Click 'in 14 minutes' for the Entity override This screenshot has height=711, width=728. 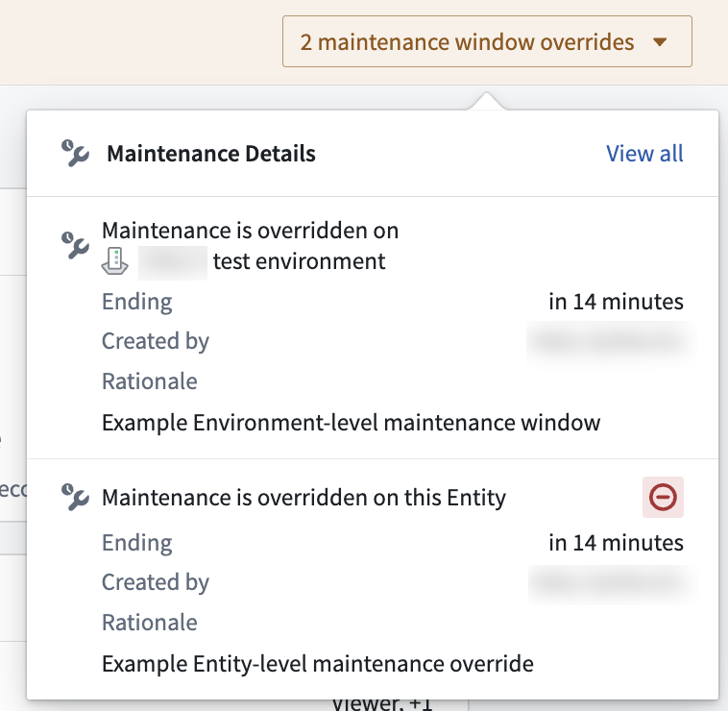[616, 543]
